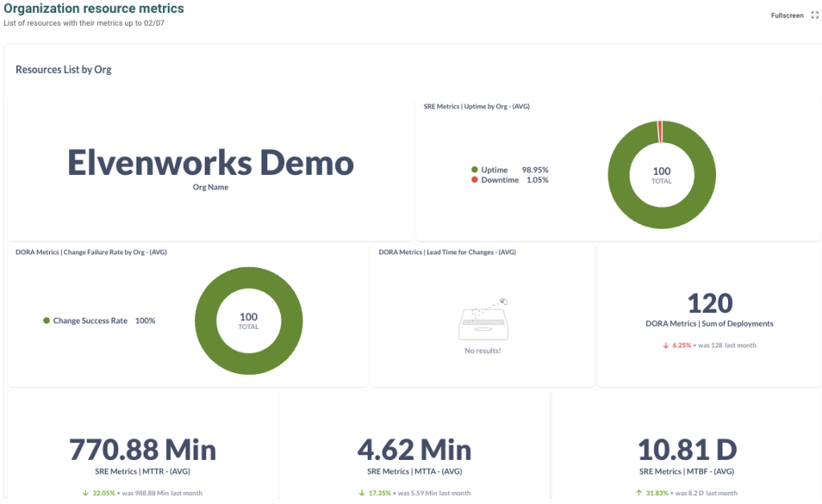This screenshot has width=822, height=504.
Task: Click the 10.81 D figure
Action: (x=687, y=449)
